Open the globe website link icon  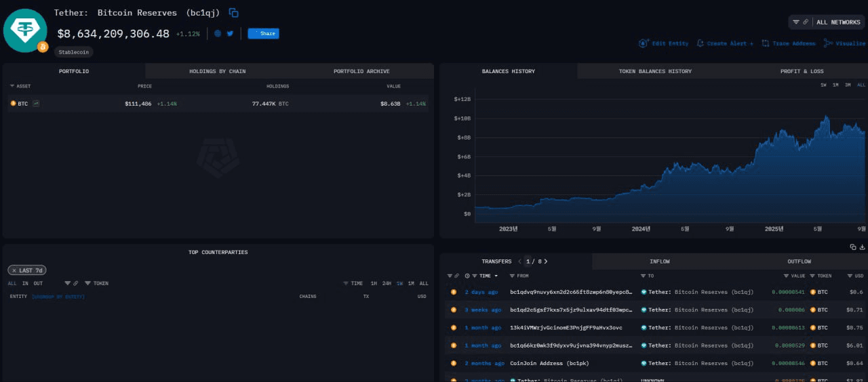218,33
